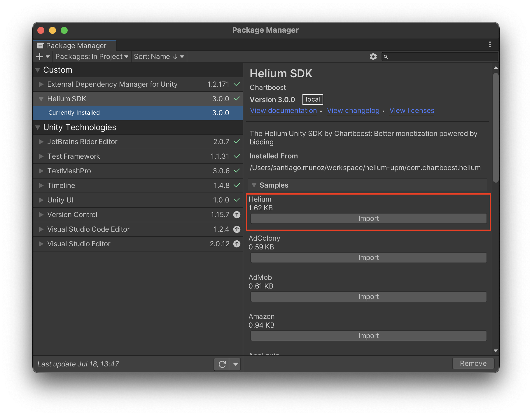
Task: Expand the TextMeshPro package entry
Action: coord(41,171)
